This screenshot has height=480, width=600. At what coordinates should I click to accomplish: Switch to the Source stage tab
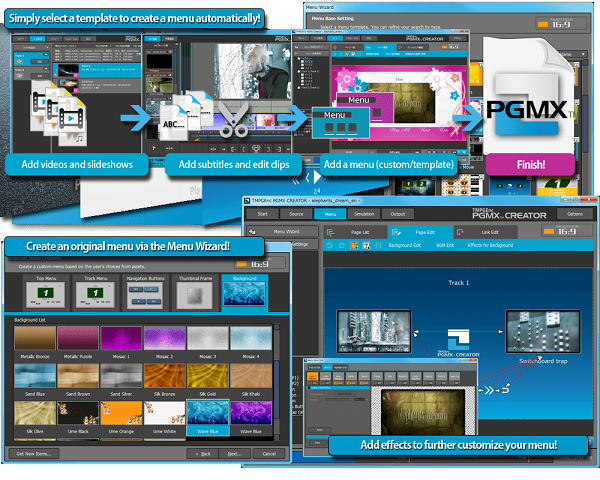pyautogui.click(x=296, y=214)
